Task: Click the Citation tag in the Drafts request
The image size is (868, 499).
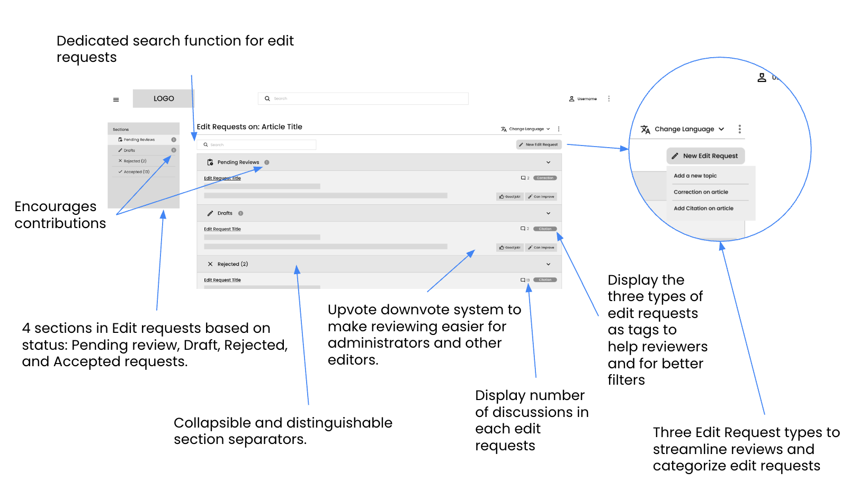Action: pos(545,229)
